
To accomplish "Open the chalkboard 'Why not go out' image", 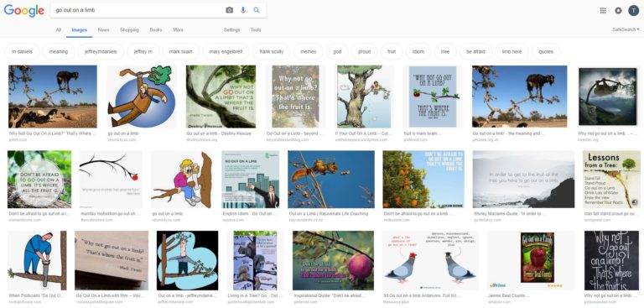I will click(611, 260).
